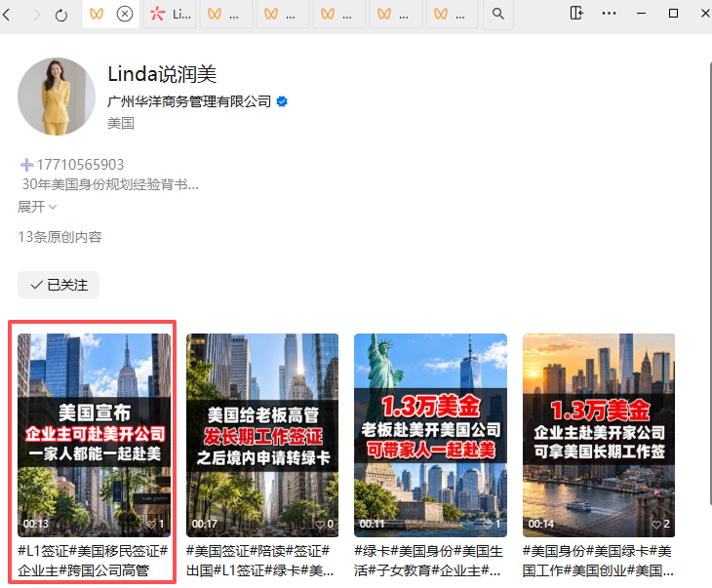Click the text 13条原创内容
712x588 pixels.
(x=59, y=237)
